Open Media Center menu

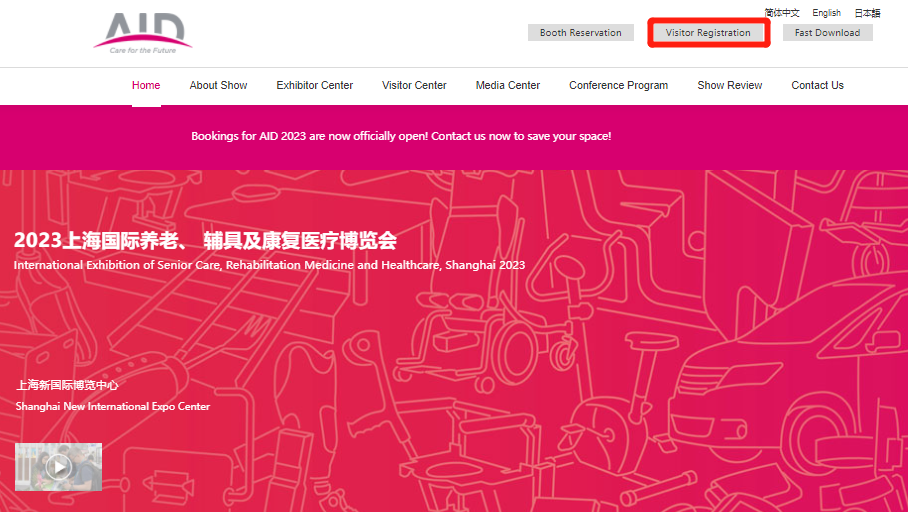[508, 85]
